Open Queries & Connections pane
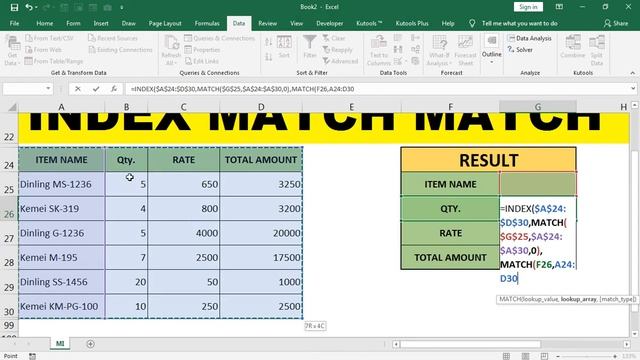 219,38
